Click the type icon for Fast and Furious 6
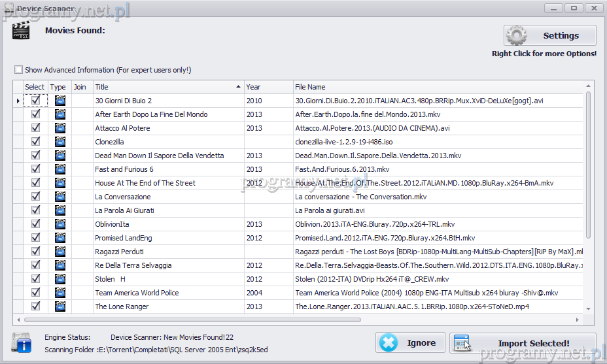The image size is (607, 364). coord(60,169)
